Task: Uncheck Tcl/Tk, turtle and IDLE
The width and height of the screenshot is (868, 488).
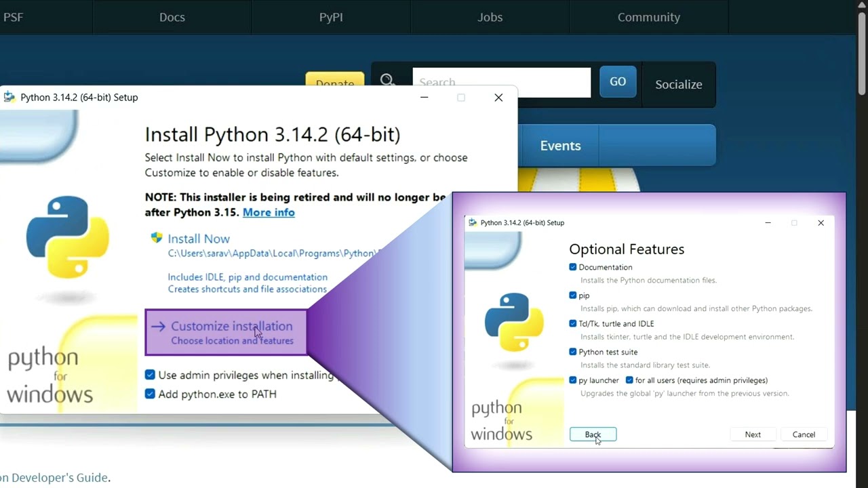Action: [x=573, y=324]
